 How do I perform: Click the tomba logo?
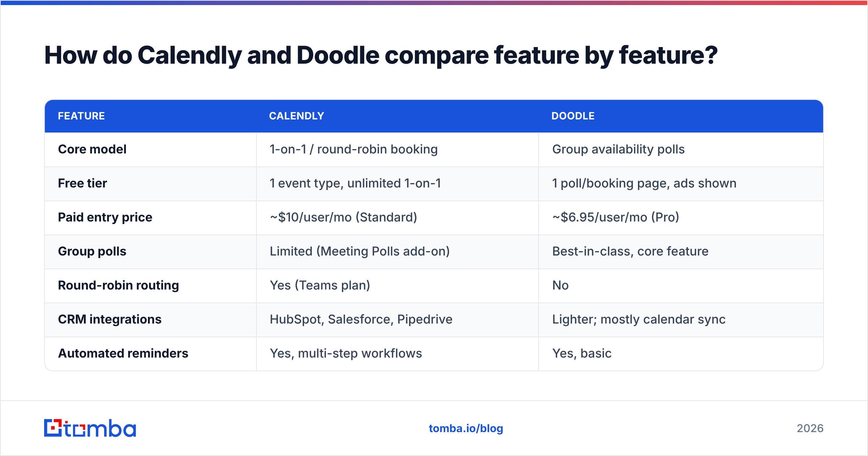click(x=90, y=428)
